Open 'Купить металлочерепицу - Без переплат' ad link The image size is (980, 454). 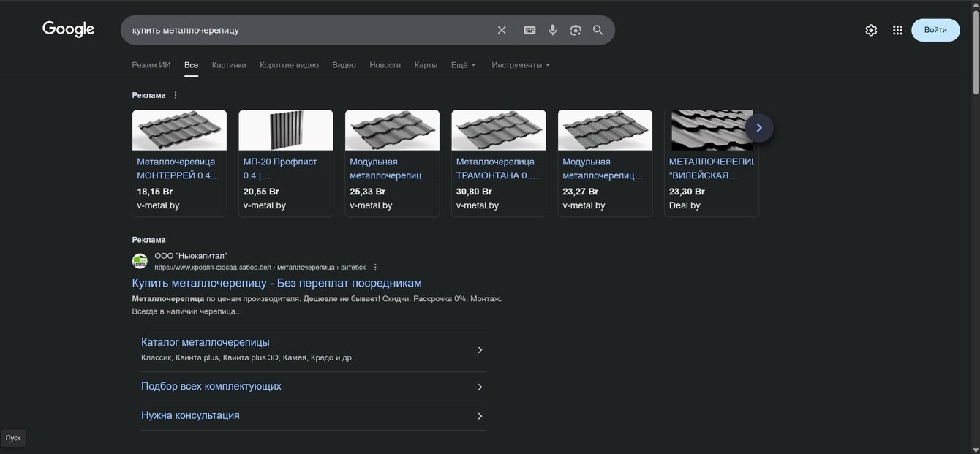click(x=276, y=283)
